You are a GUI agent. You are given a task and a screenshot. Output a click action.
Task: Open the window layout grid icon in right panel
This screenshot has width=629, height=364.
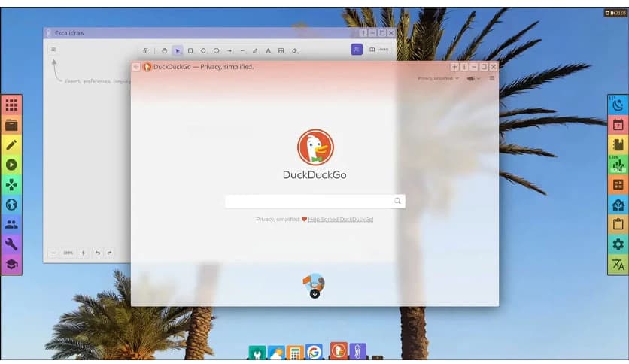click(x=618, y=185)
